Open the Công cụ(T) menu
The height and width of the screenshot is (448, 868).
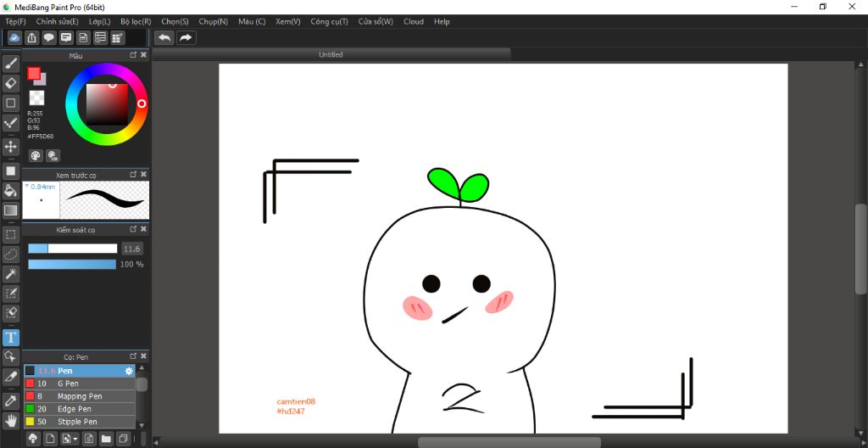[330, 21]
